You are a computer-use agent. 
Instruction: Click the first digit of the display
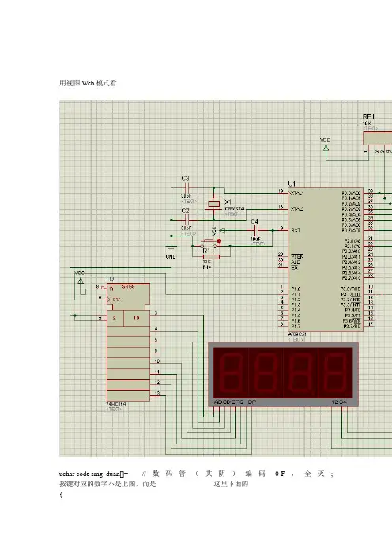(x=231, y=372)
